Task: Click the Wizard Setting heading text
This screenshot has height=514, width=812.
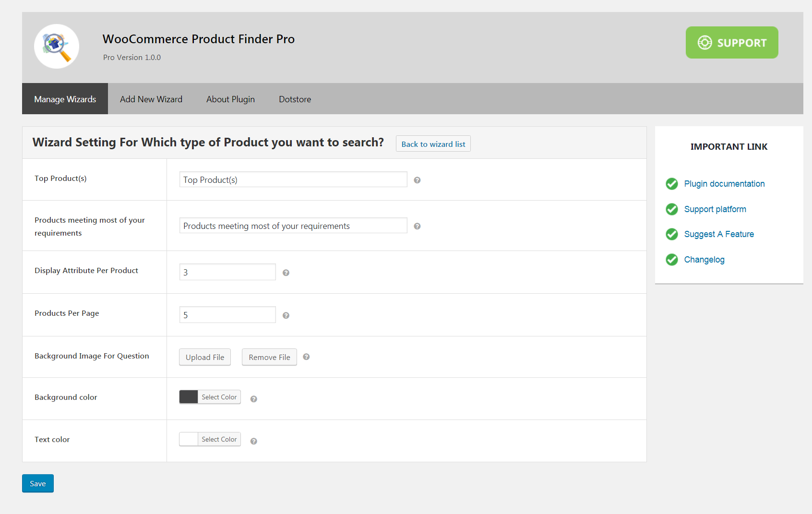Action: tap(208, 143)
